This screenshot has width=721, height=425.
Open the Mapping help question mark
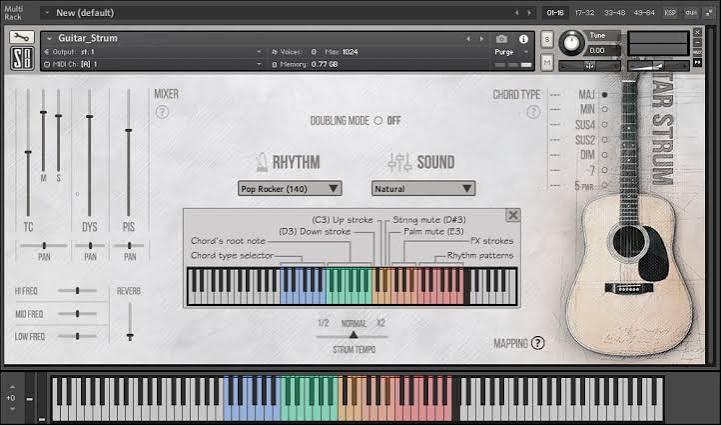(537, 343)
